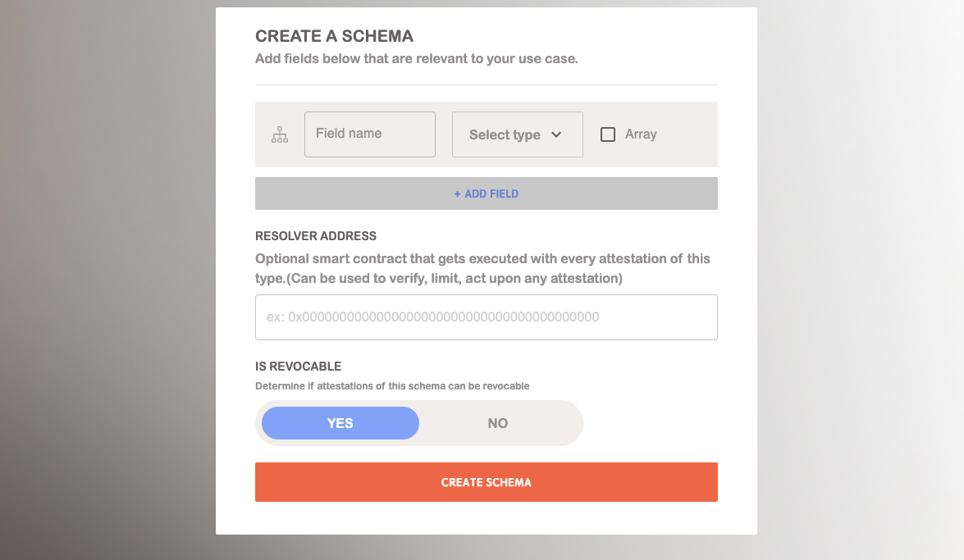Click the 'Determine if attestations' helper text
This screenshot has width=964, height=560.
[x=392, y=386]
